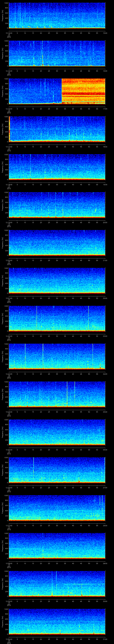Open the spectrogram panel starting at 12:20:00

coord(57,243)
